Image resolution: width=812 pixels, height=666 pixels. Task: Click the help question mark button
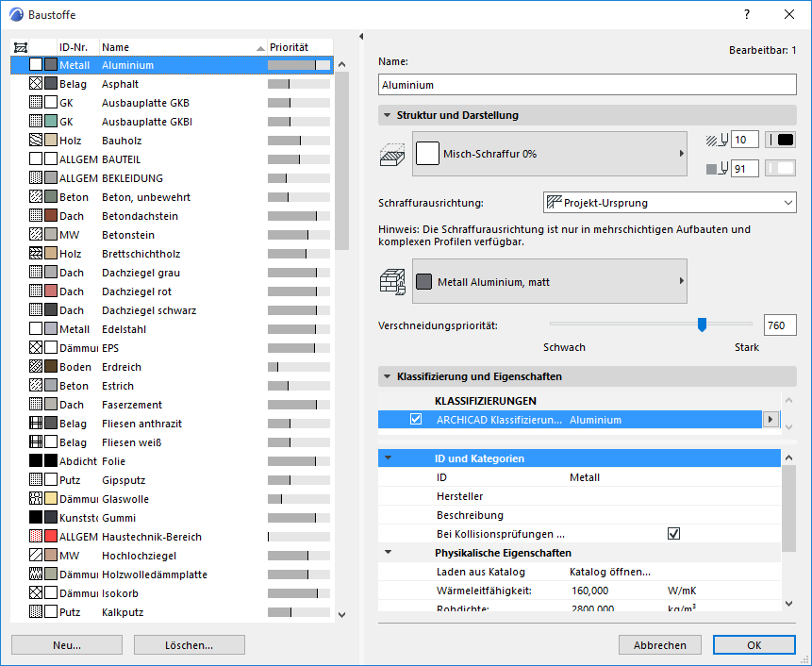coord(747,14)
